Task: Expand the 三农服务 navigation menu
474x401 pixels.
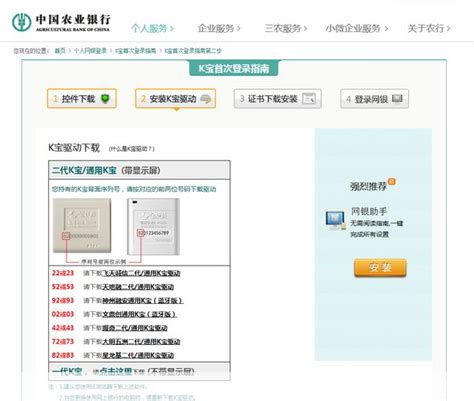Action: coord(286,28)
